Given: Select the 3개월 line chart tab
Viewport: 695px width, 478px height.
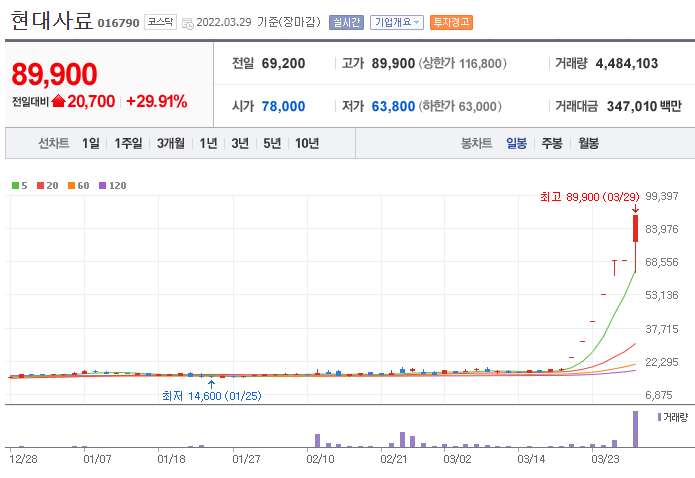Looking at the screenshot, I should [x=171, y=143].
